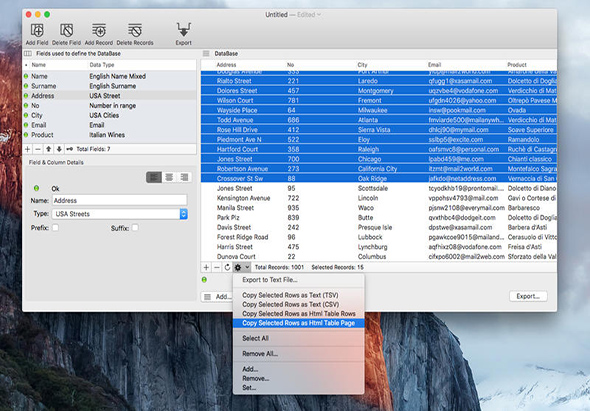The width and height of the screenshot is (590, 411).
Task: Choose Copy Selected Rows as Html Table Rows
Action: pyautogui.click(x=299, y=314)
